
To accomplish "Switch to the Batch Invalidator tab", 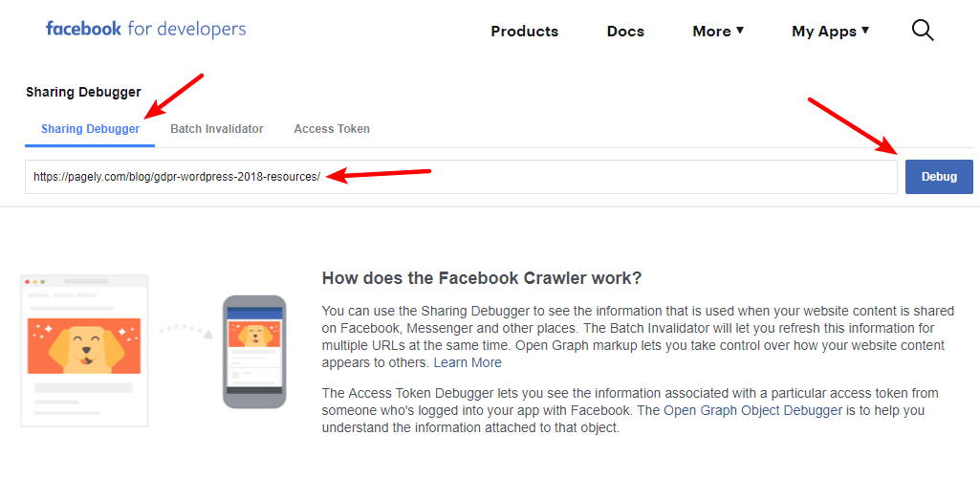I will [x=217, y=128].
